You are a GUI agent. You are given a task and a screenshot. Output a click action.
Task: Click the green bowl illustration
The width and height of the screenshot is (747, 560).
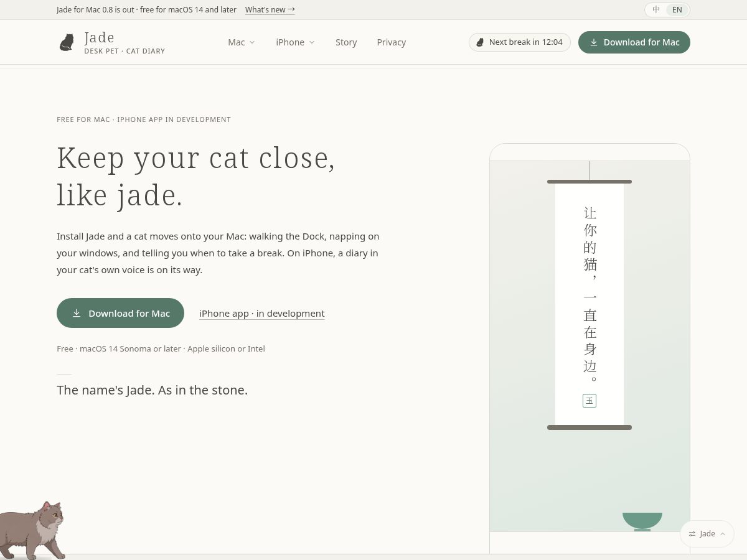(x=642, y=521)
